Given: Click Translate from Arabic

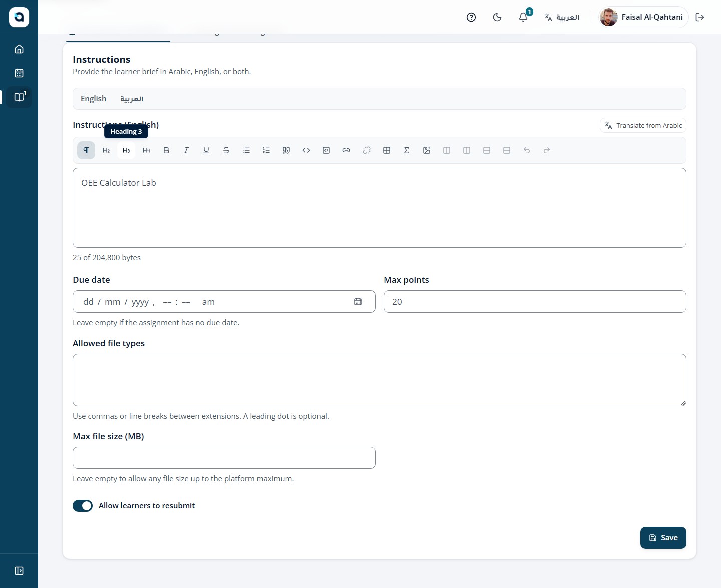Looking at the screenshot, I should coord(643,125).
